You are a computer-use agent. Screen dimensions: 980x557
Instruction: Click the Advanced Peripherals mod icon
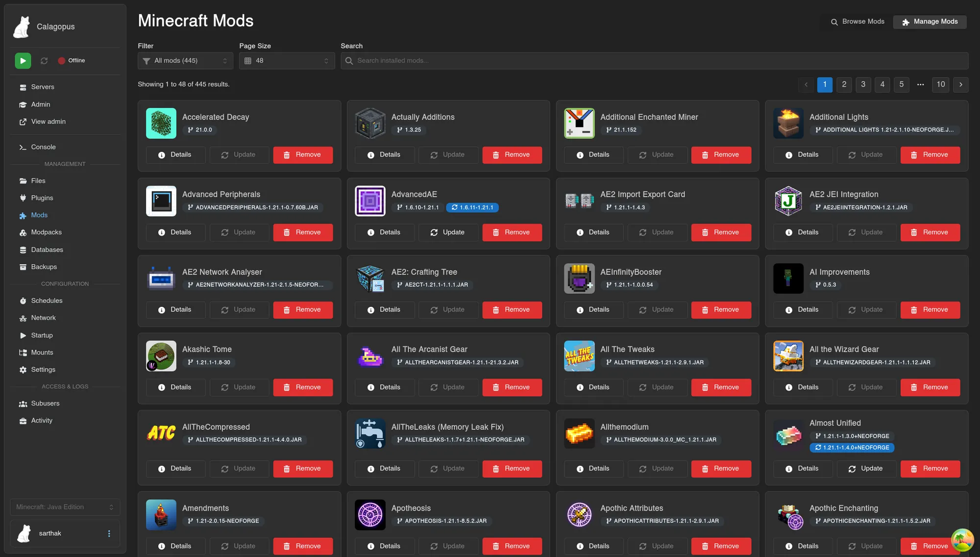[x=161, y=201]
